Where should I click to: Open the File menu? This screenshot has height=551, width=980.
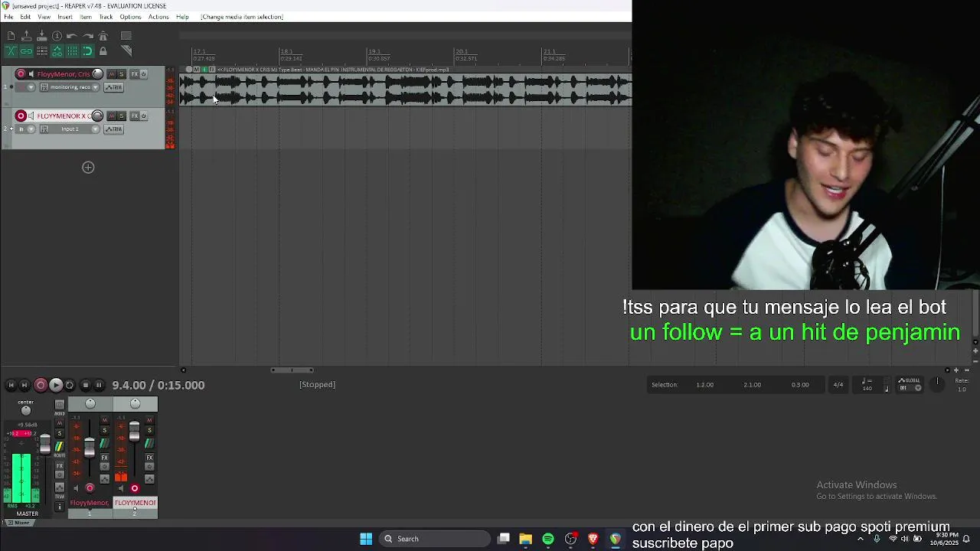8,17
